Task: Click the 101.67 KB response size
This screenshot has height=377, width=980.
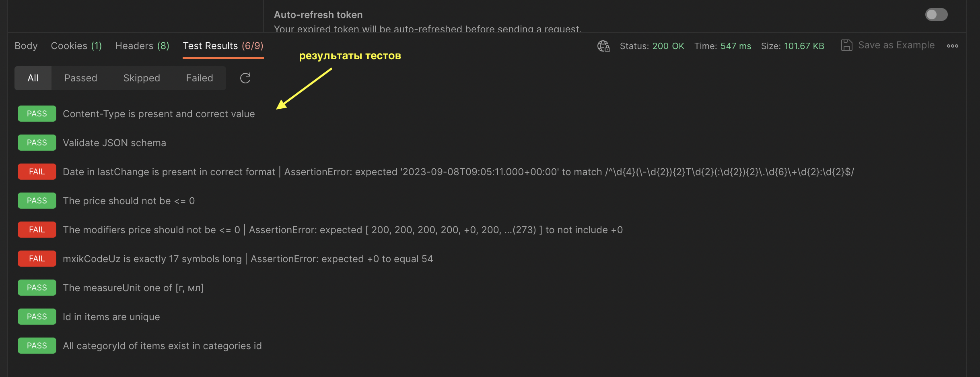Action: click(804, 46)
